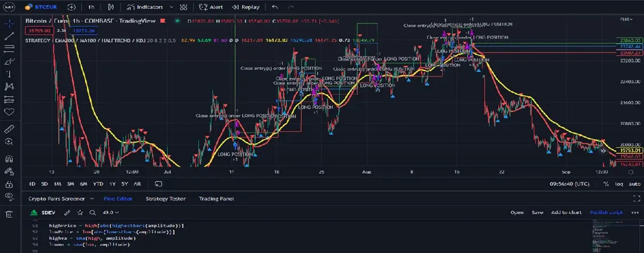
Task: Toggle the auto scale option
Action: pos(634,184)
